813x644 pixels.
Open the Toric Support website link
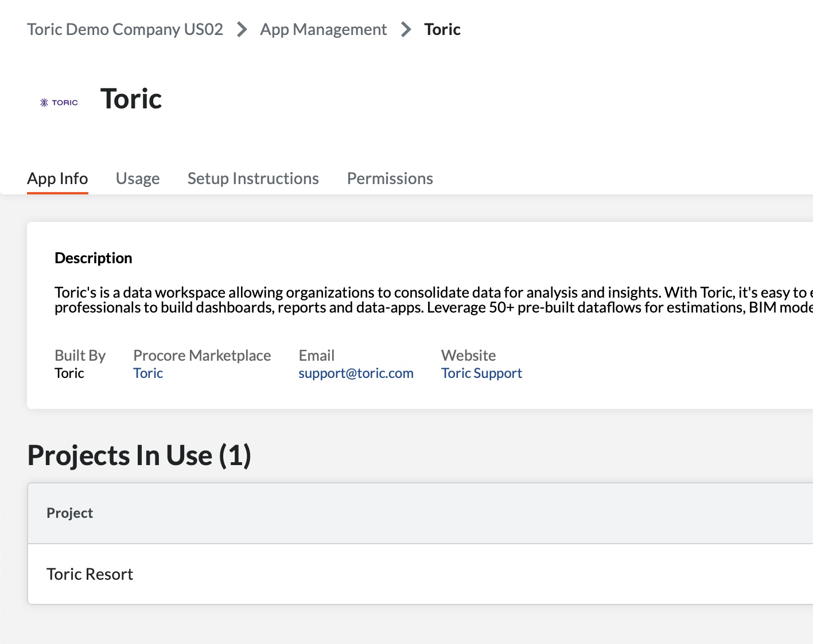[481, 373]
